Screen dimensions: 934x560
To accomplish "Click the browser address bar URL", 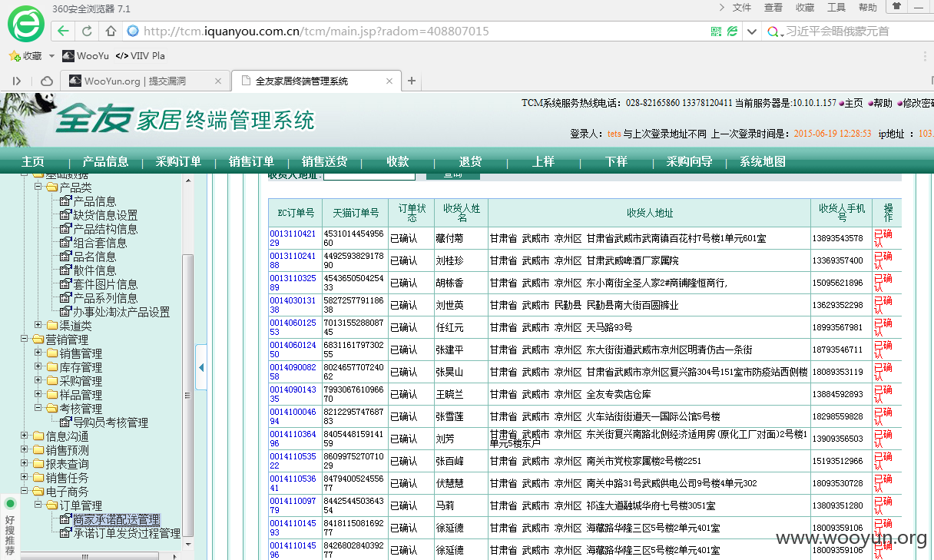I will (316, 31).
